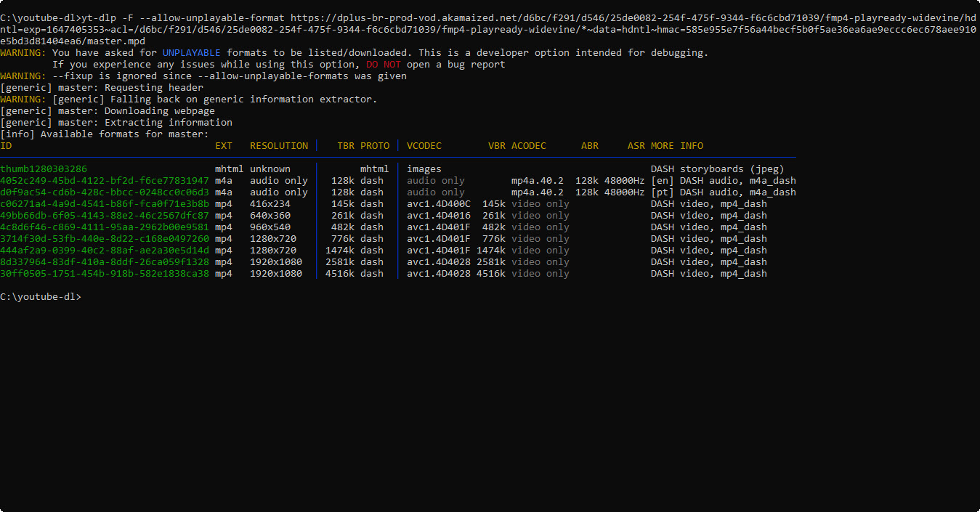Click the [pt] DASH audio info text
The height and width of the screenshot is (512, 980).
coord(724,192)
